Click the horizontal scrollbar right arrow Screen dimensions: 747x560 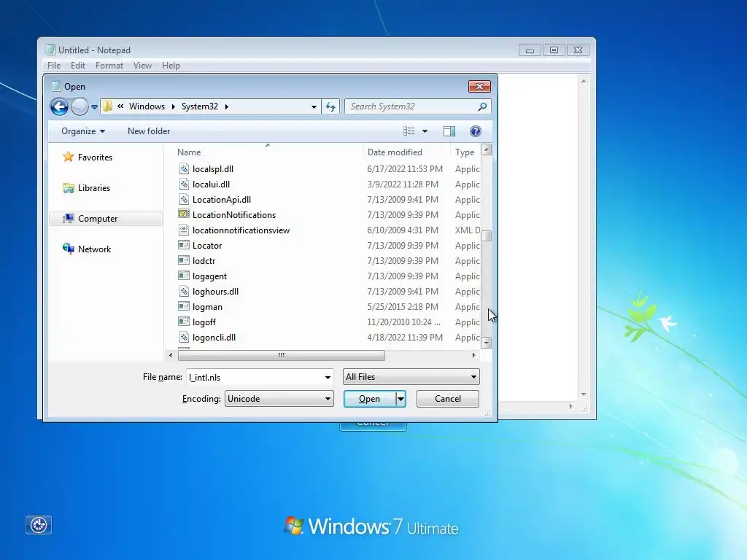click(473, 355)
